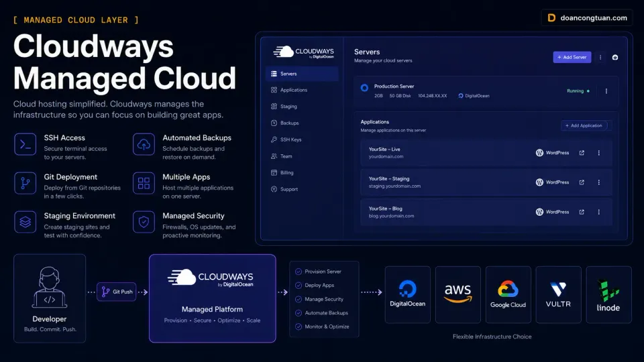Click WordPress icon on YourSite – Live row

[x=539, y=153]
